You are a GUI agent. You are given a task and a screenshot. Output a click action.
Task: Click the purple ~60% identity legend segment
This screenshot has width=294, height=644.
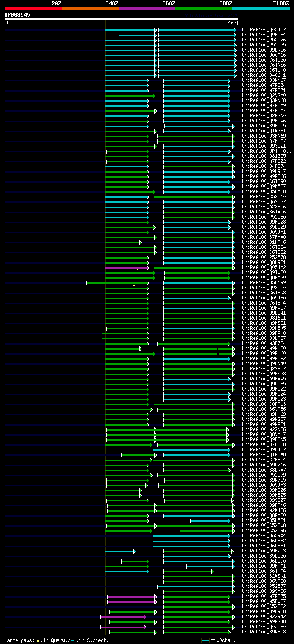click(x=147, y=8)
